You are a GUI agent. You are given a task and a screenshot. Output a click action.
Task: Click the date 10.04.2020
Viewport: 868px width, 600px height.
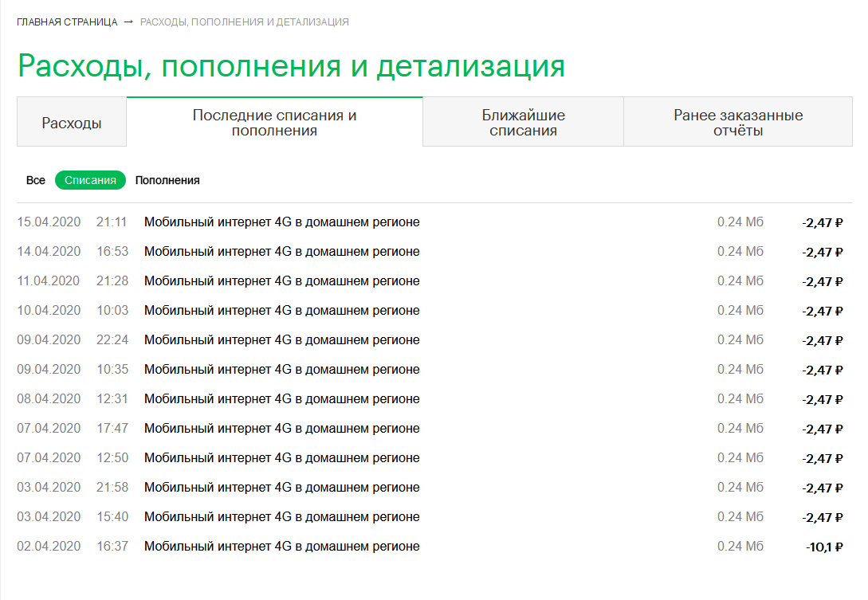pyautogui.click(x=49, y=311)
